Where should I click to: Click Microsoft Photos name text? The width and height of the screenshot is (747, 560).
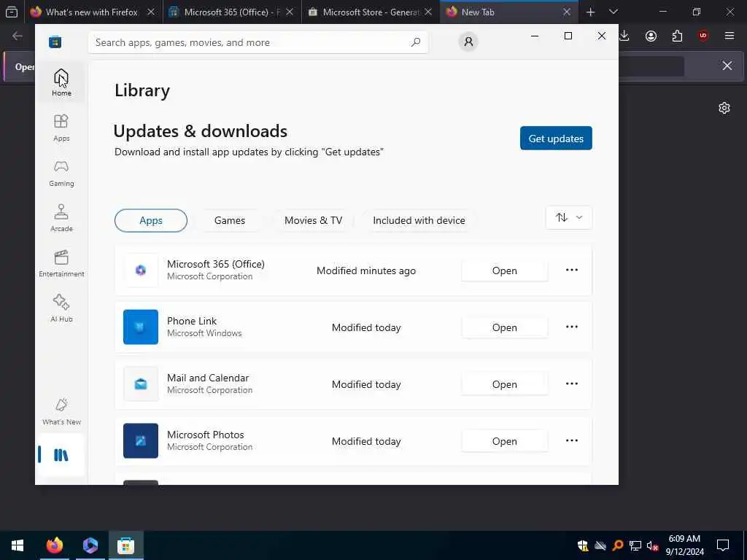(x=205, y=435)
